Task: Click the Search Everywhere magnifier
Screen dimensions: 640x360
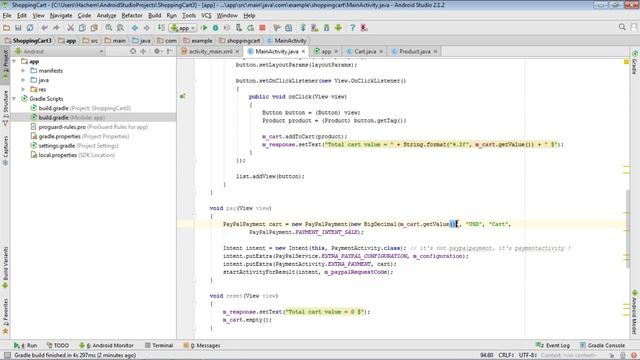Action: point(622,27)
